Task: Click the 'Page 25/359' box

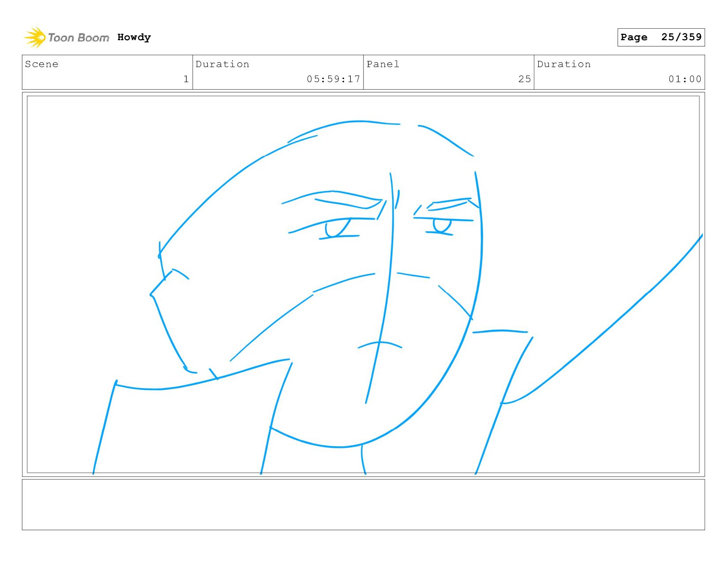Action: click(661, 37)
